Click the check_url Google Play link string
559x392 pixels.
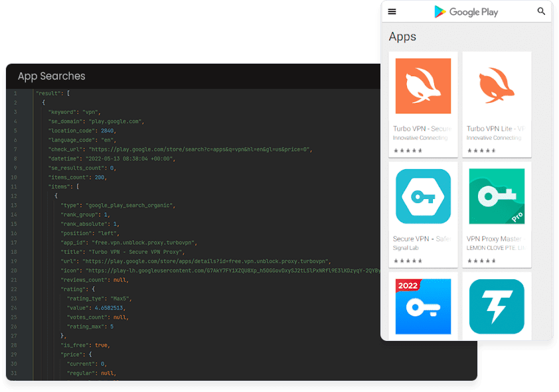pyautogui.click(x=199, y=149)
